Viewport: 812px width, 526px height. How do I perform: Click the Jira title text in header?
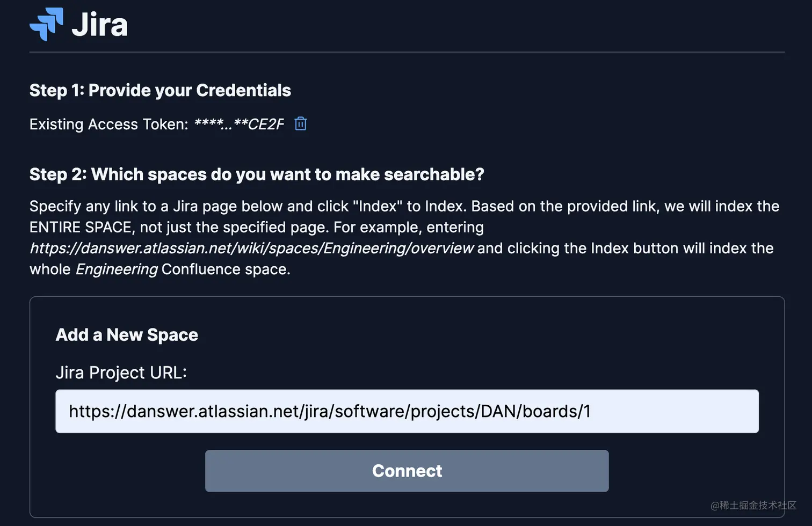[100, 25]
